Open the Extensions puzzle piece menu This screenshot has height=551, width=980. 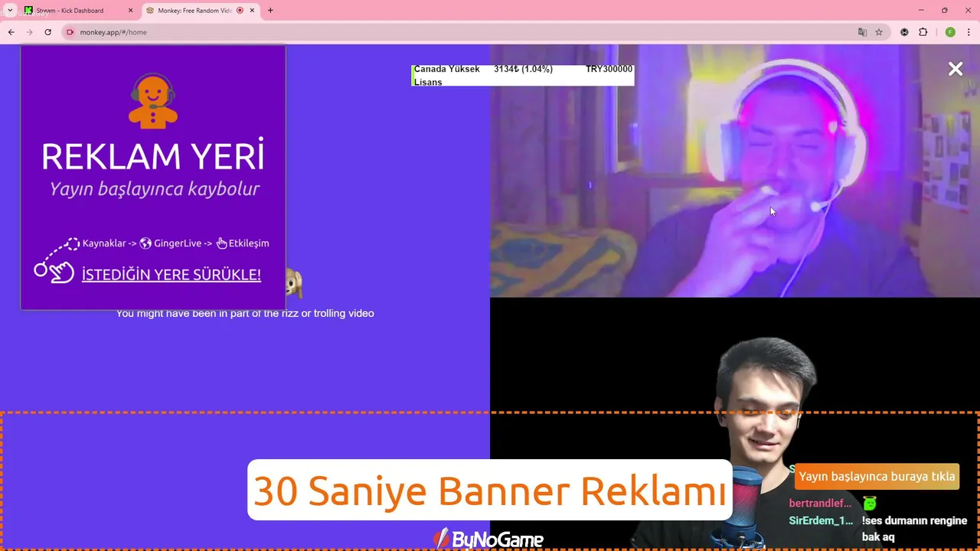(x=923, y=32)
